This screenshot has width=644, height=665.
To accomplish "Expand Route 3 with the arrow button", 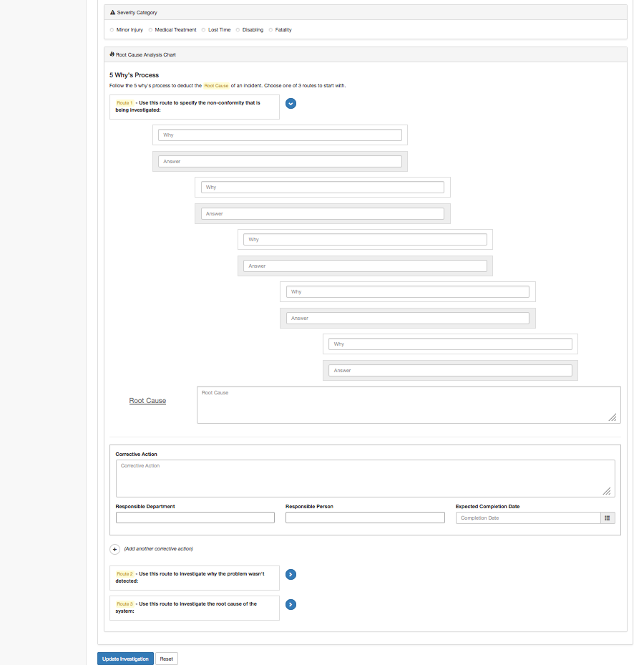I will (291, 604).
